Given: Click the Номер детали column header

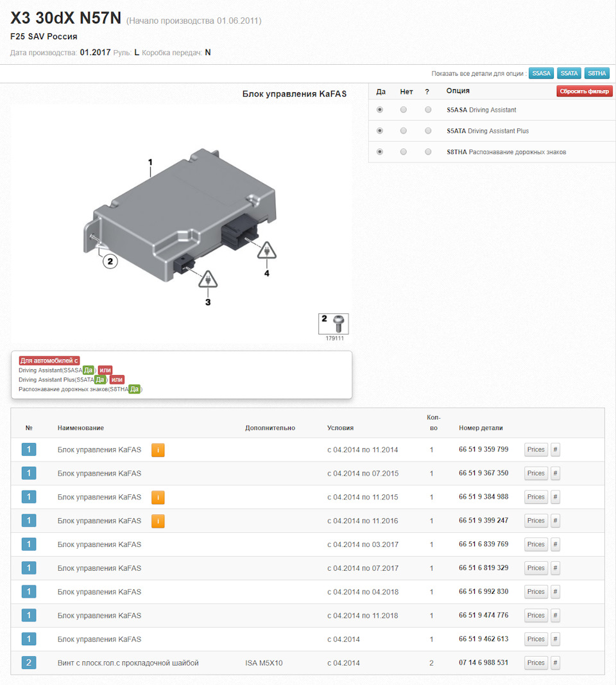Looking at the screenshot, I should [x=481, y=428].
